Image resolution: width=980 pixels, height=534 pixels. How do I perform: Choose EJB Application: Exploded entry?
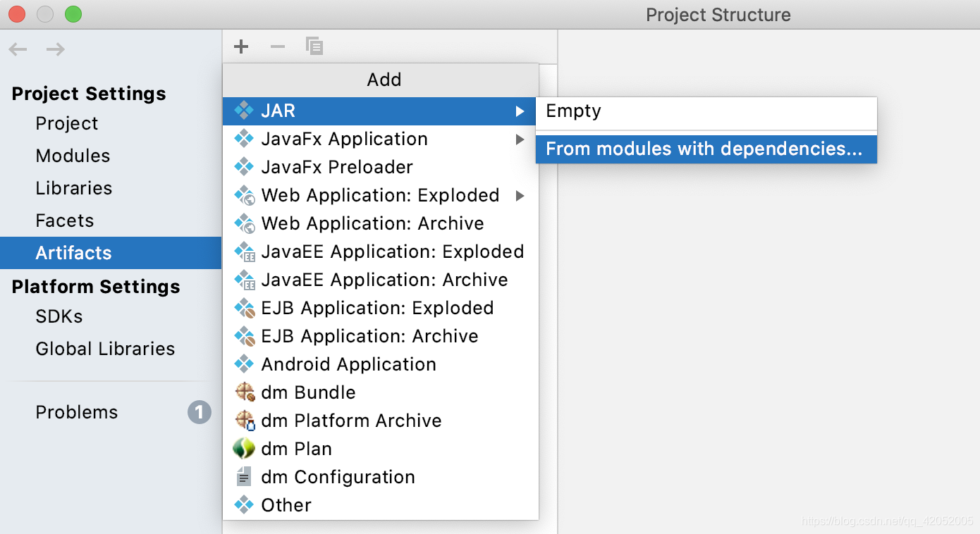click(x=381, y=309)
